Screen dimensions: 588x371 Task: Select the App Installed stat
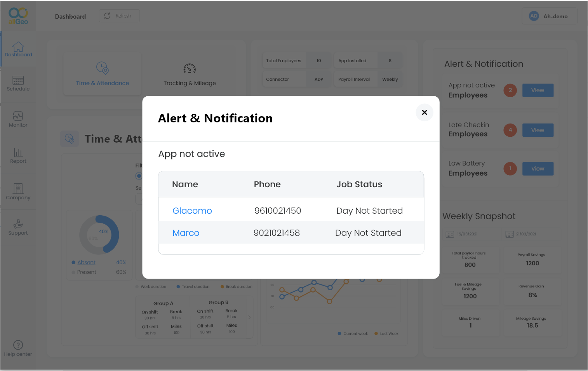pyautogui.click(x=368, y=61)
